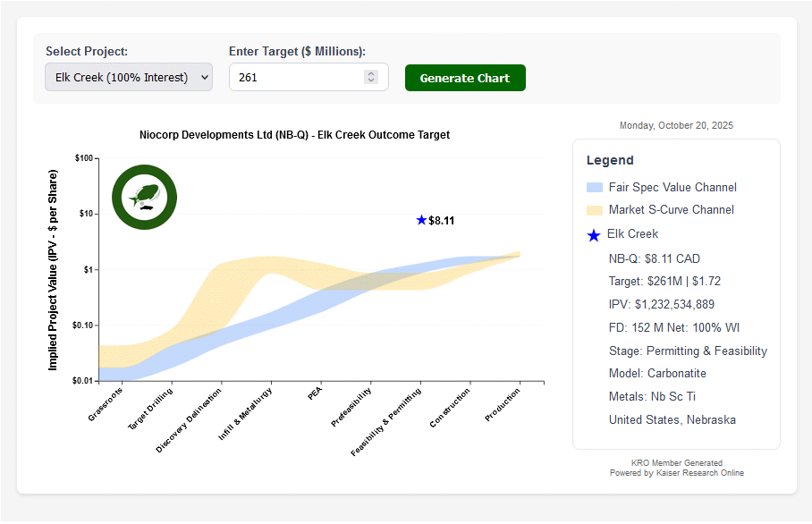Click the Stage: Permitting & Feasibility line
This screenshot has width=812, height=524.
point(688,351)
